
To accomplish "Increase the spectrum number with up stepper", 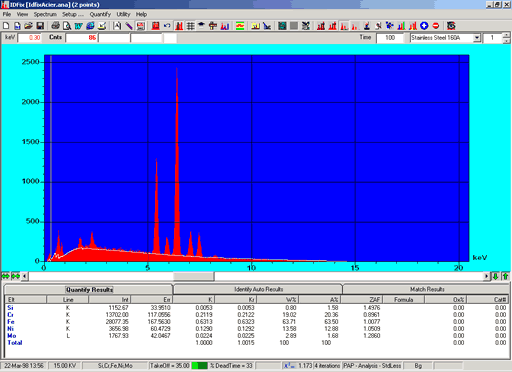I will (506, 35).
